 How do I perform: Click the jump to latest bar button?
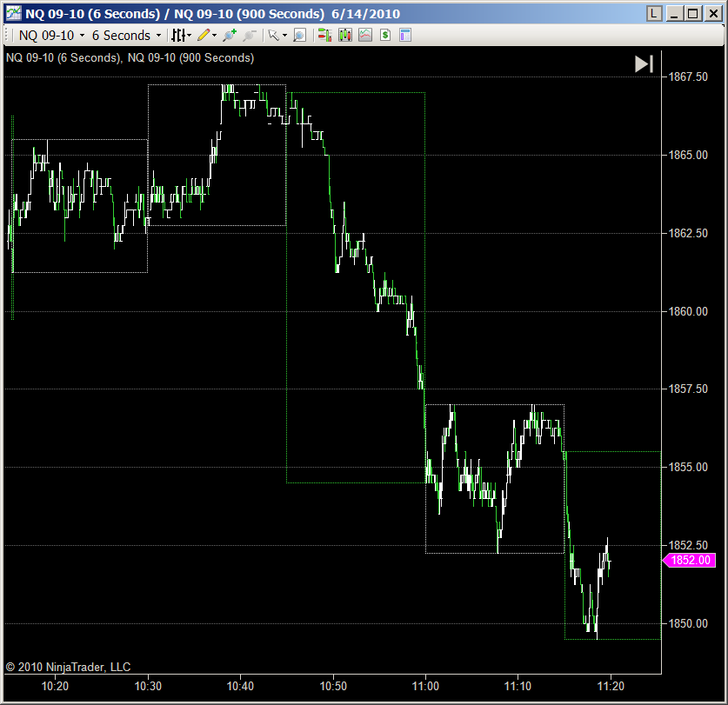644,64
